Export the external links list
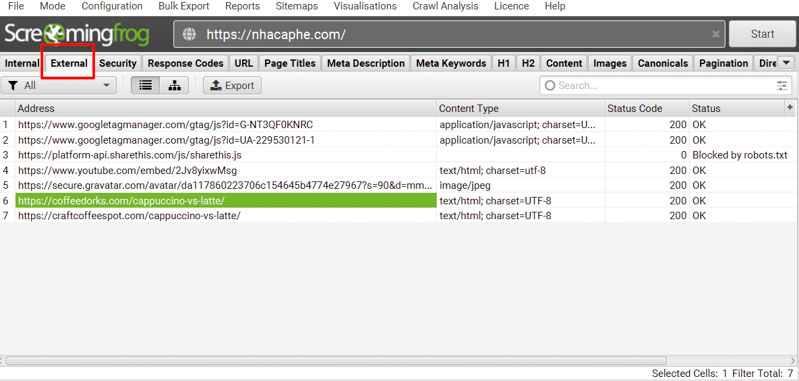The width and height of the screenshot is (799, 381). [x=232, y=86]
